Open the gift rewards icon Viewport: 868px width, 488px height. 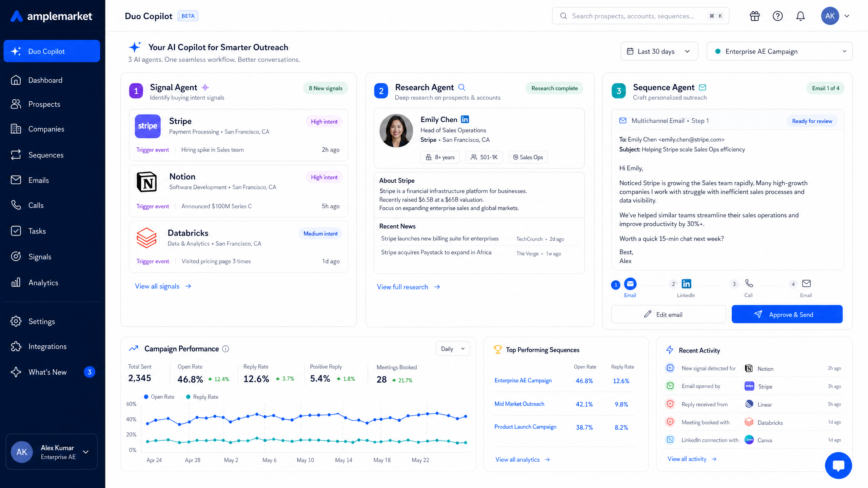[755, 16]
